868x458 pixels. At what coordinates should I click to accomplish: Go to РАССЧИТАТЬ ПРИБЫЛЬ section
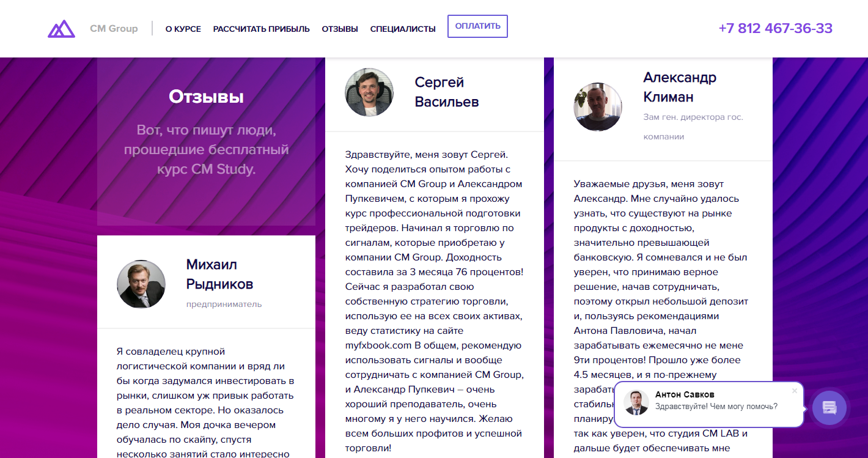coord(262,29)
